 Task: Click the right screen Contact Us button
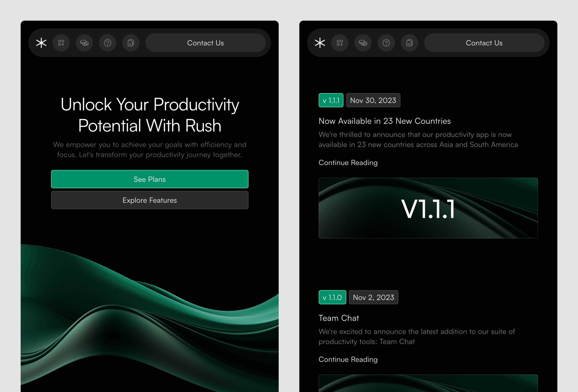pyautogui.click(x=483, y=43)
